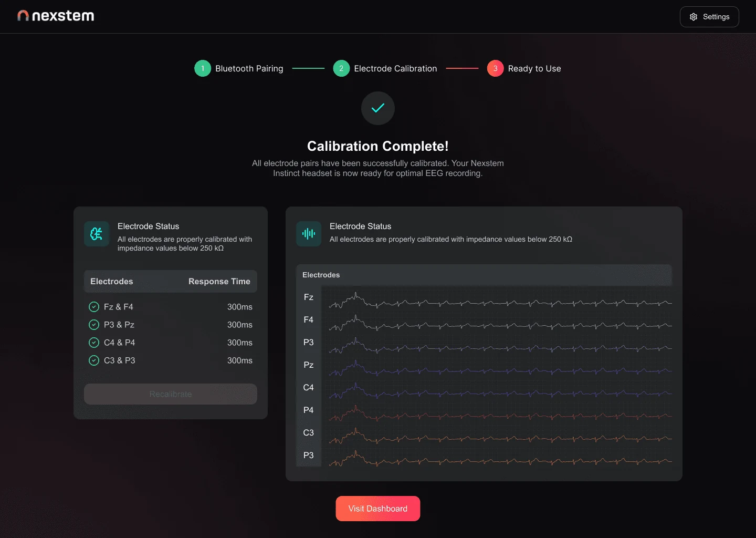Screen dimensions: 756x538
Task: Select step 2 Electrode Calibration circle
Action: click(341, 68)
